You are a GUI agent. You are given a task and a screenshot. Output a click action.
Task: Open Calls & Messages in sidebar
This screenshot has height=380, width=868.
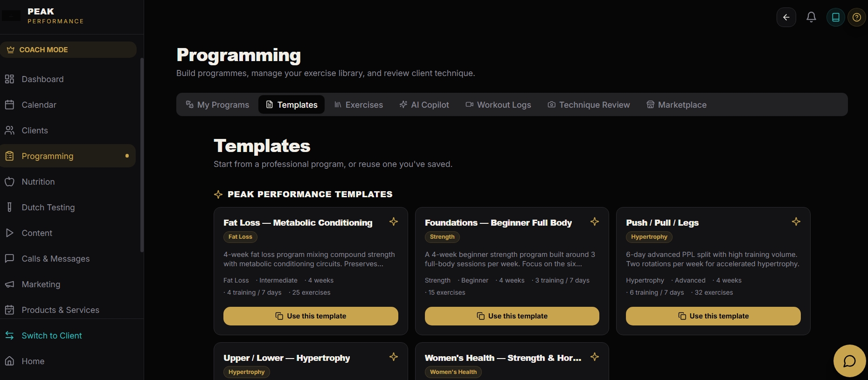coord(68,259)
